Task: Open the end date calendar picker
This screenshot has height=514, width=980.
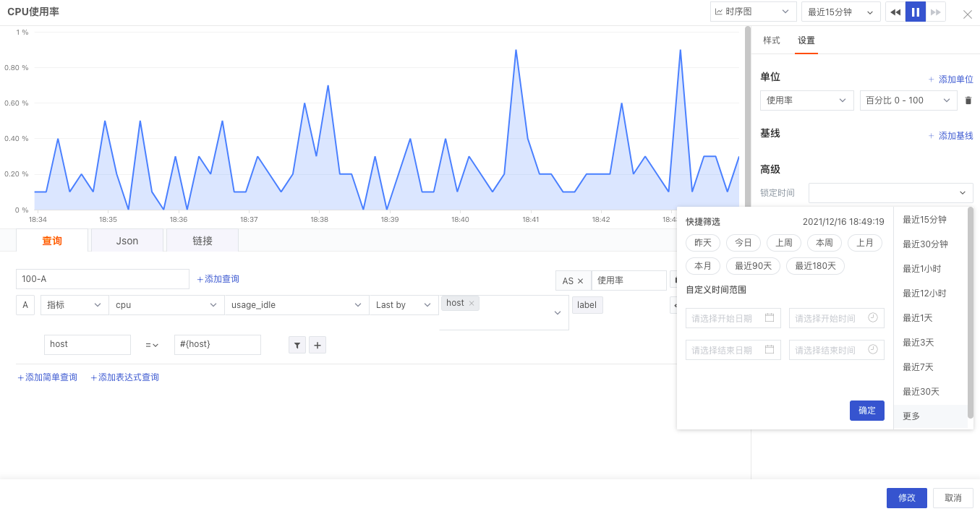Action: 770,350
